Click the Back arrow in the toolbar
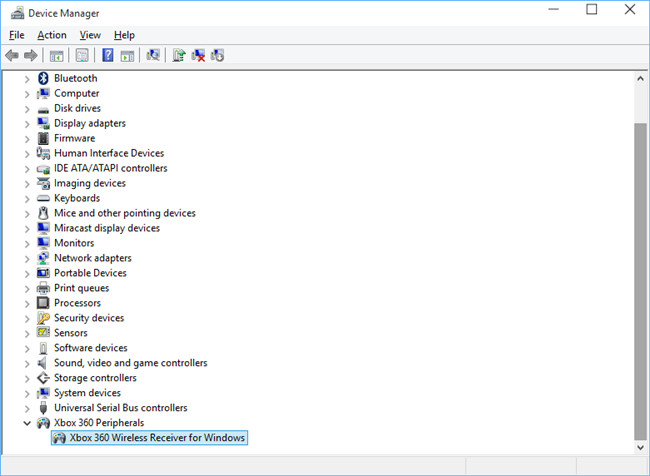Image resolution: width=650 pixels, height=476 pixels. (x=12, y=55)
